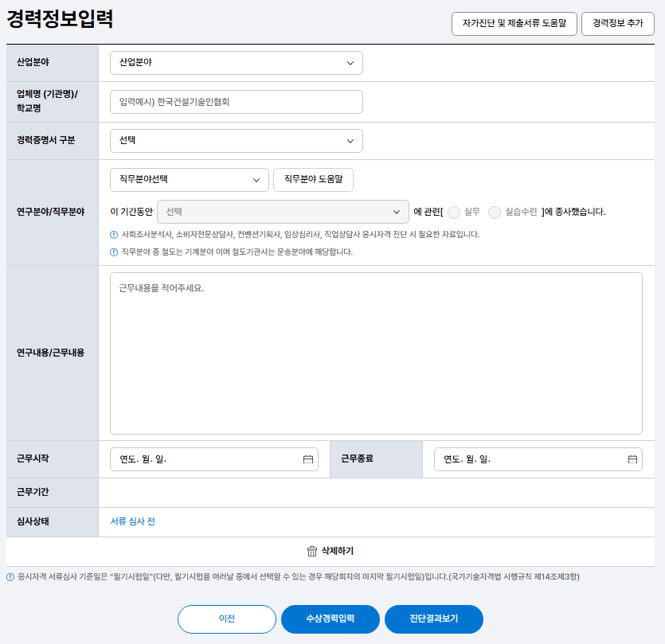Open the 근무시작 date picker calendar icon
665x644 pixels.
pyautogui.click(x=309, y=459)
